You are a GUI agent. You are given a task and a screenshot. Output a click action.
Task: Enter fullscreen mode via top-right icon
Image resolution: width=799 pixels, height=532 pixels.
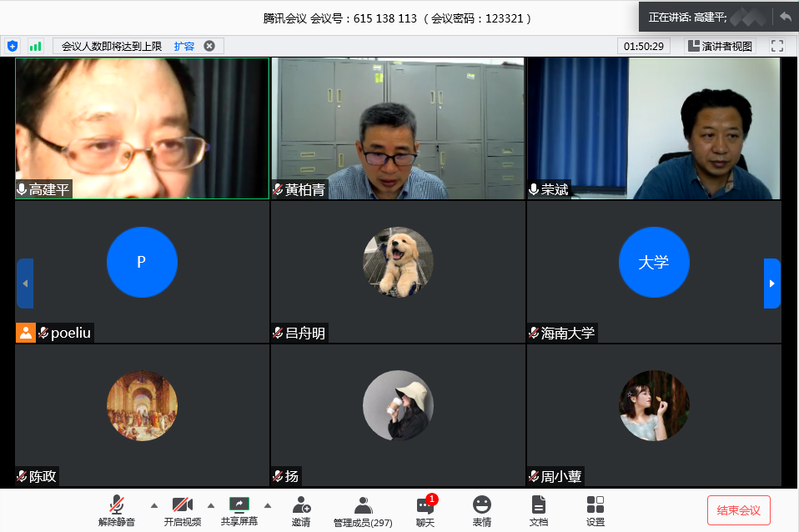[776, 46]
